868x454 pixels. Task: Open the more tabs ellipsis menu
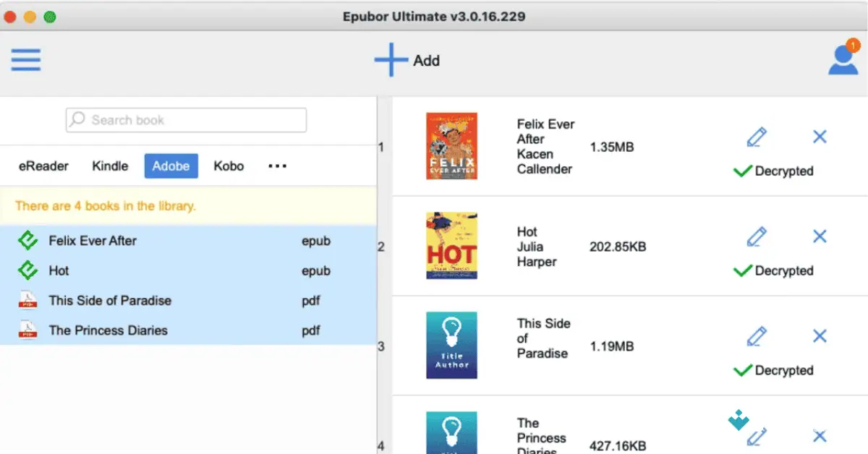(x=277, y=166)
